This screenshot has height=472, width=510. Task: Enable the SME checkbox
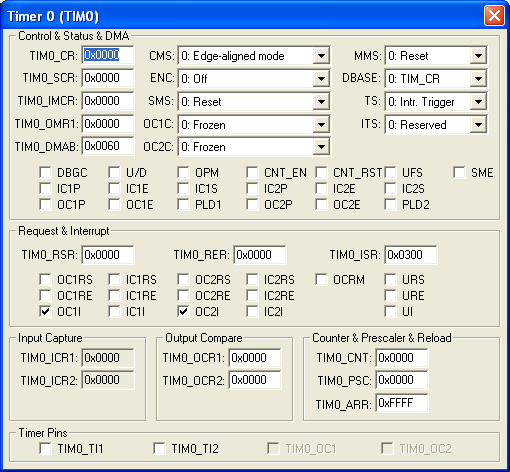click(x=459, y=173)
